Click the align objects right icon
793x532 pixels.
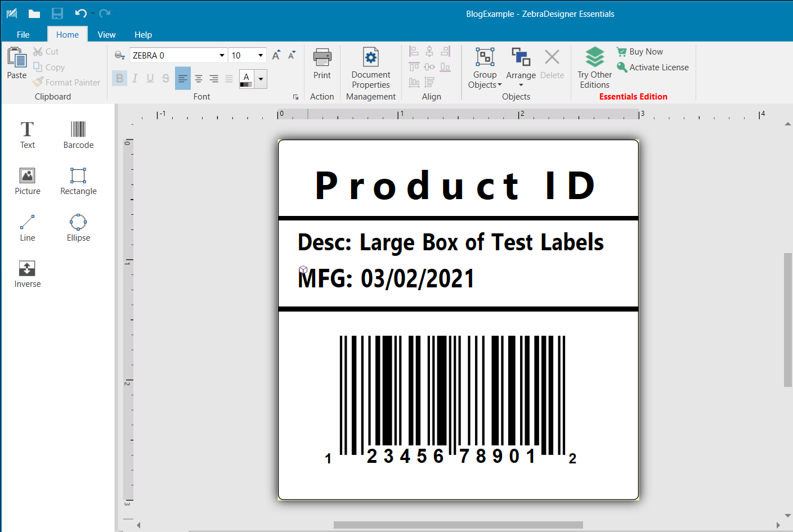[x=445, y=52]
